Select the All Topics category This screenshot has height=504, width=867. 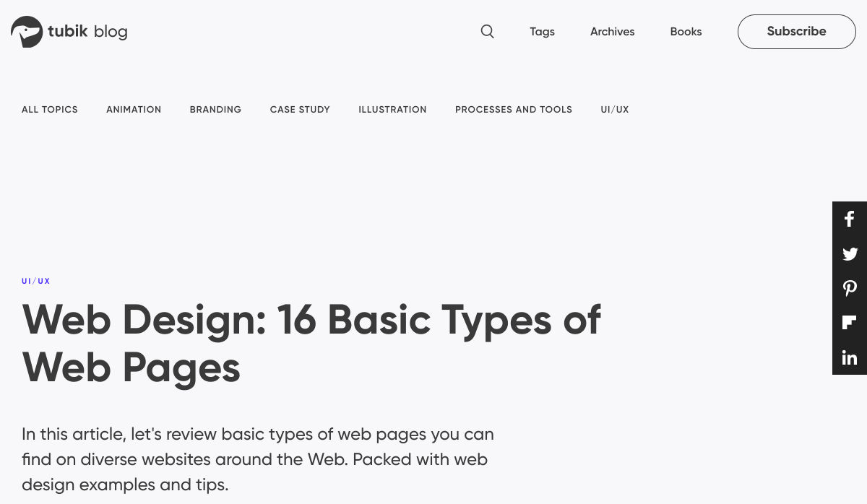pos(50,110)
